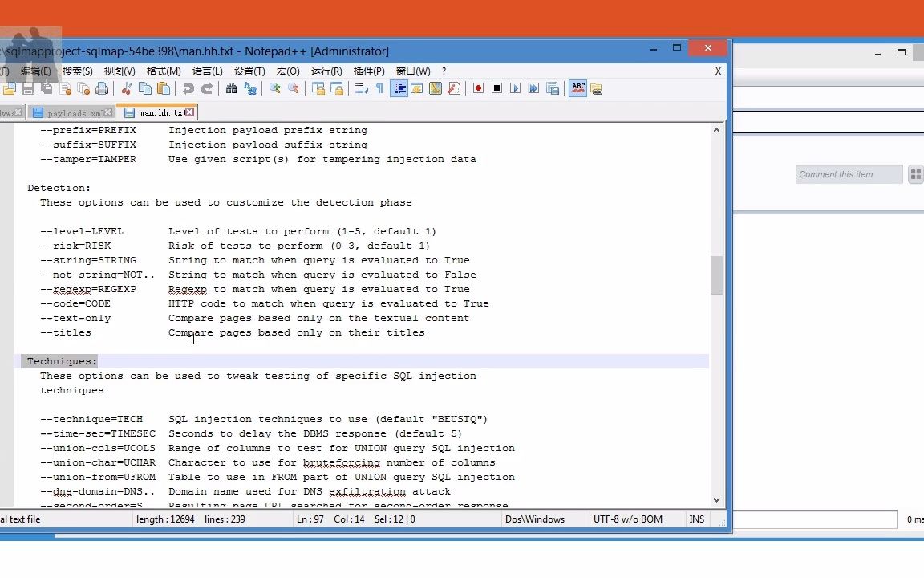Open the 语言(L) menu dropdown

(x=208, y=71)
